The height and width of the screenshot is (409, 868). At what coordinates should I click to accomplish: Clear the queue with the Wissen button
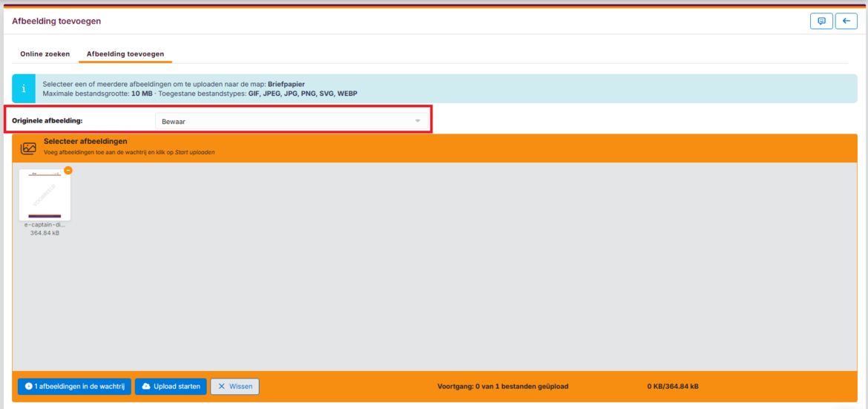click(x=234, y=386)
